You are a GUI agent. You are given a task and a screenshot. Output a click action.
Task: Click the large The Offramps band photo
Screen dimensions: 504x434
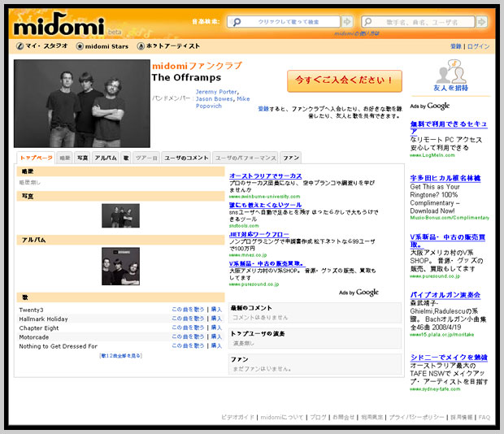click(x=82, y=103)
